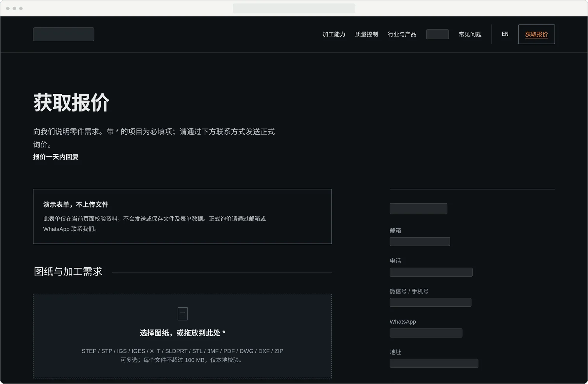Screen dimensions: 588x384
Task: Click the 演示表单，不上传文件 notice title
Action: pyautogui.click(x=76, y=205)
